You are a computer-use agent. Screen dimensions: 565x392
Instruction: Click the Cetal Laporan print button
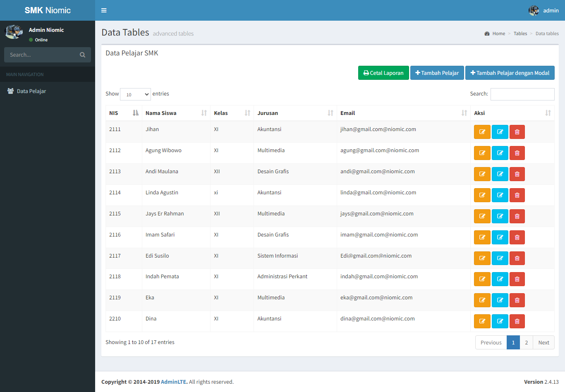point(383,73)
